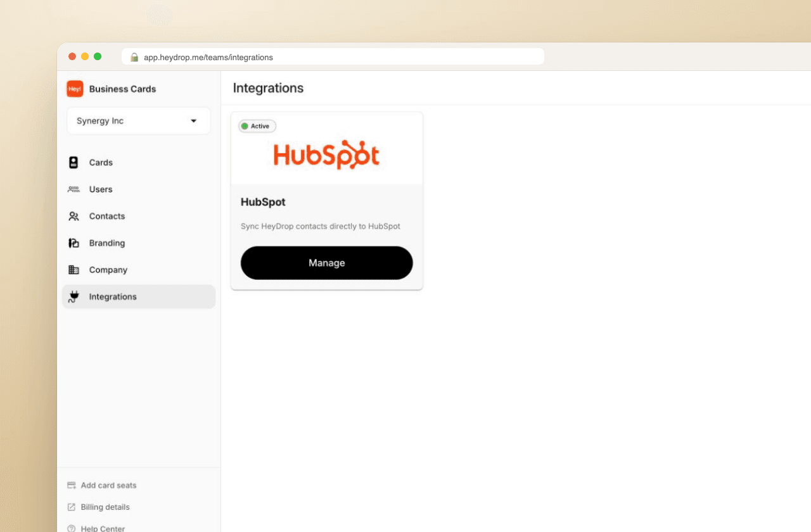Click the Help Center question icon
The height and width of the screenshot is (532, 811).
pyautogui.click(x=72, y=528)
